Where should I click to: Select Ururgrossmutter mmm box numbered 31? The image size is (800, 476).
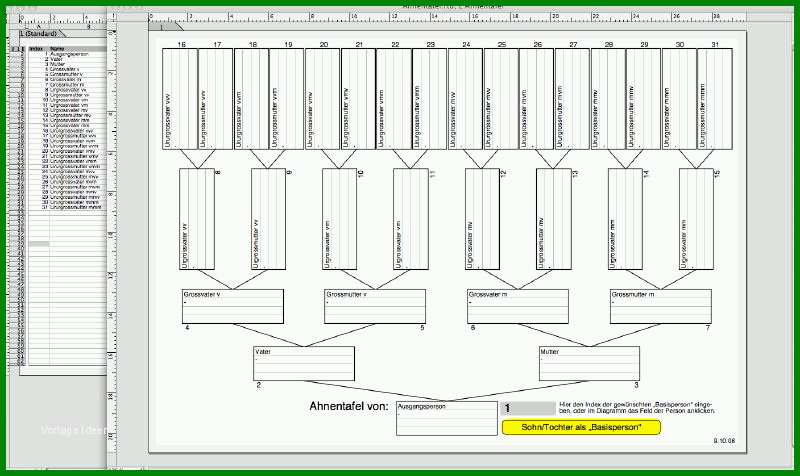click(715, 99)
